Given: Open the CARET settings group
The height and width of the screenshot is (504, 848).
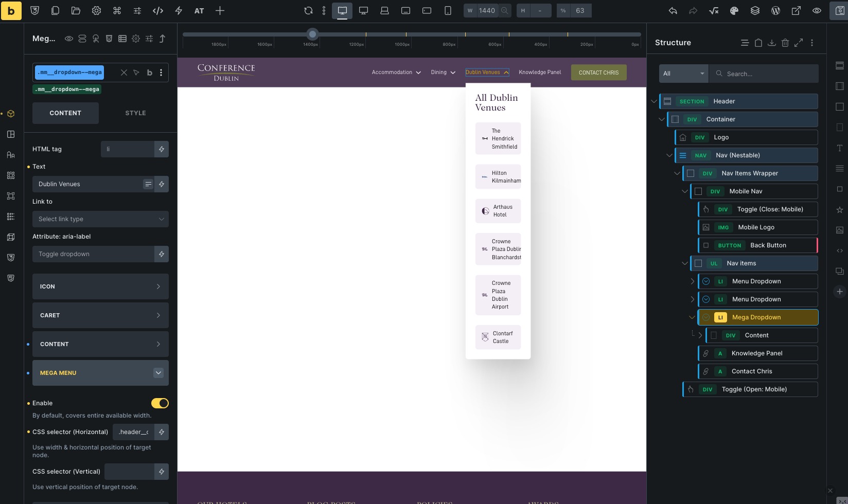Looking at the screenshot, I should 100,315.
